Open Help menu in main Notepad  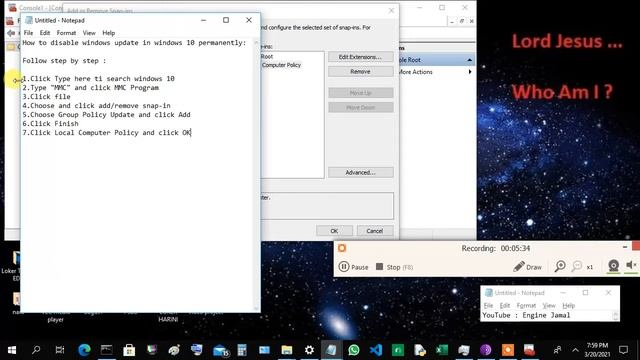pyautogui.click(x=109, y=33)
